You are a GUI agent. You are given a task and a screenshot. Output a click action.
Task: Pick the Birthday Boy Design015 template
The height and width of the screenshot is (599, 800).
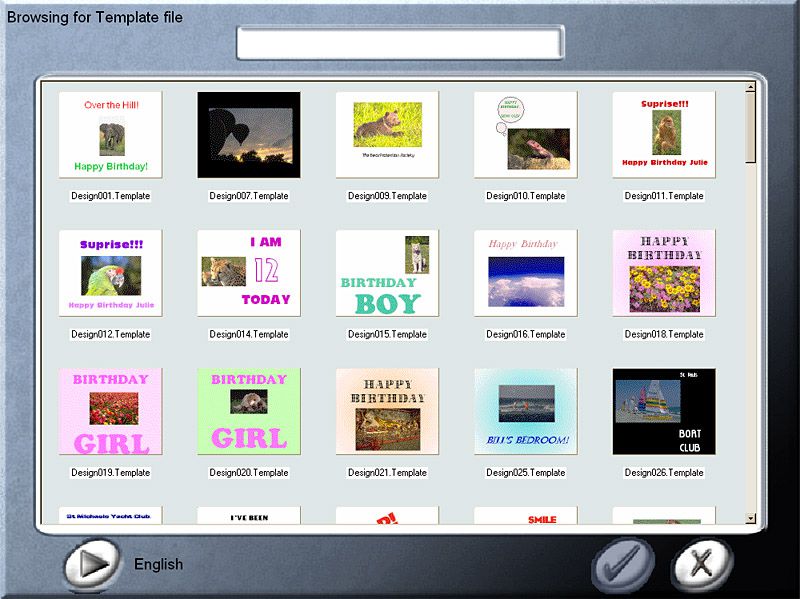pos(387,273)
